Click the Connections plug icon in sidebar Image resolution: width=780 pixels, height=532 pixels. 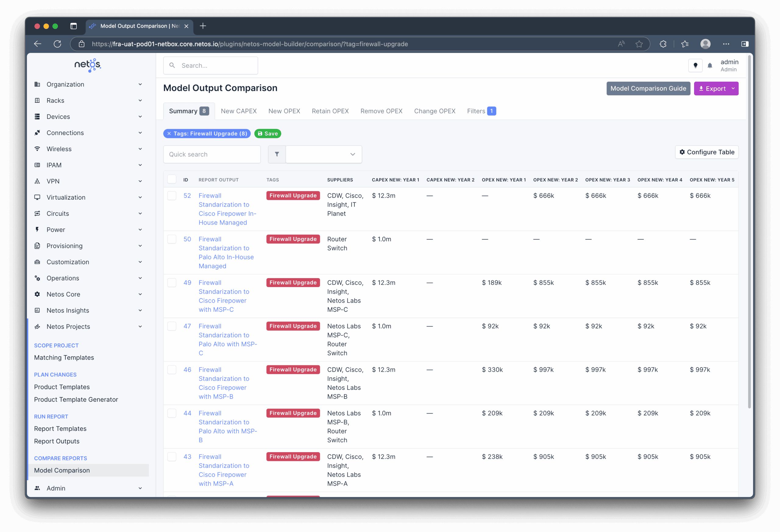tap(37, 133)
